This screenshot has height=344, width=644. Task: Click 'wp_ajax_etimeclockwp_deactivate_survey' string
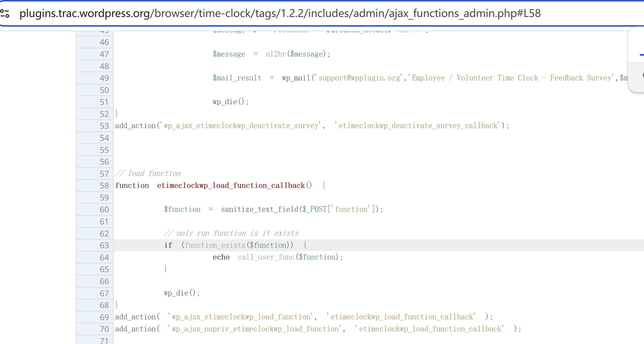[240, 126]
